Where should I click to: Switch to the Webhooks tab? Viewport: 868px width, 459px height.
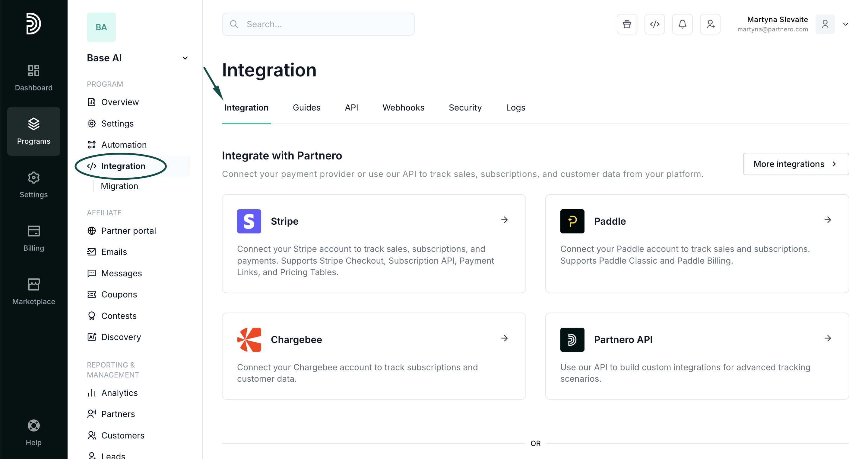click(403, 108)
